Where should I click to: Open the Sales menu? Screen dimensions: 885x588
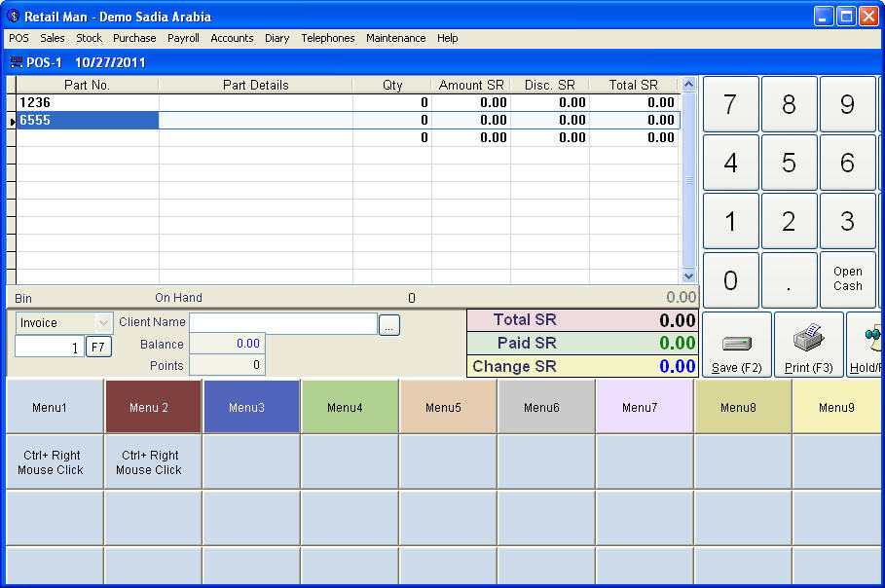click(x=53, y=38)
